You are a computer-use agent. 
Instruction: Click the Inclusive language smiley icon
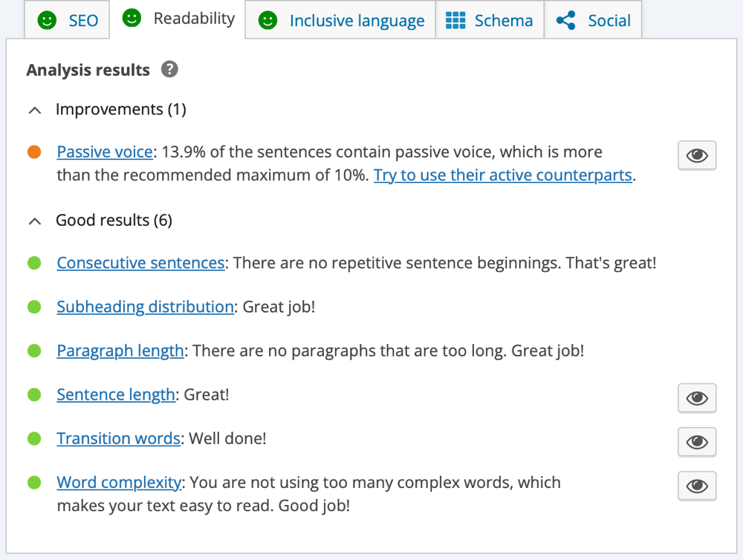(x=267, y=20)
